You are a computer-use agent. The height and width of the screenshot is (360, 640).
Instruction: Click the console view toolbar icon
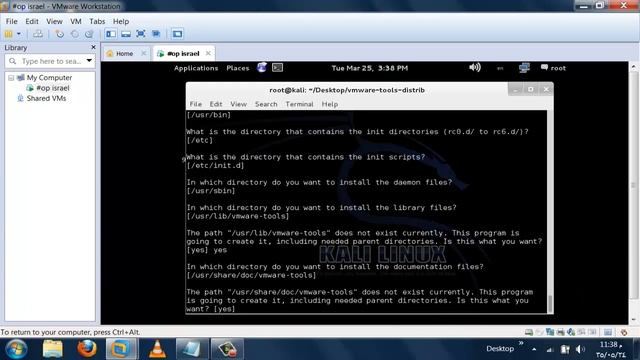point(177,34)
